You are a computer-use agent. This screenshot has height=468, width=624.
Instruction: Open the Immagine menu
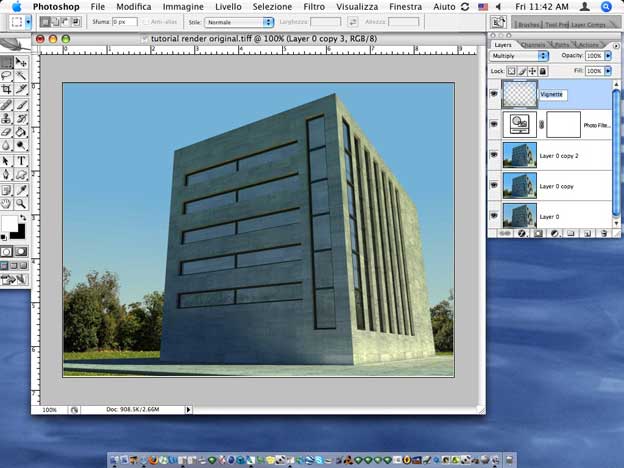coord(182,6)
